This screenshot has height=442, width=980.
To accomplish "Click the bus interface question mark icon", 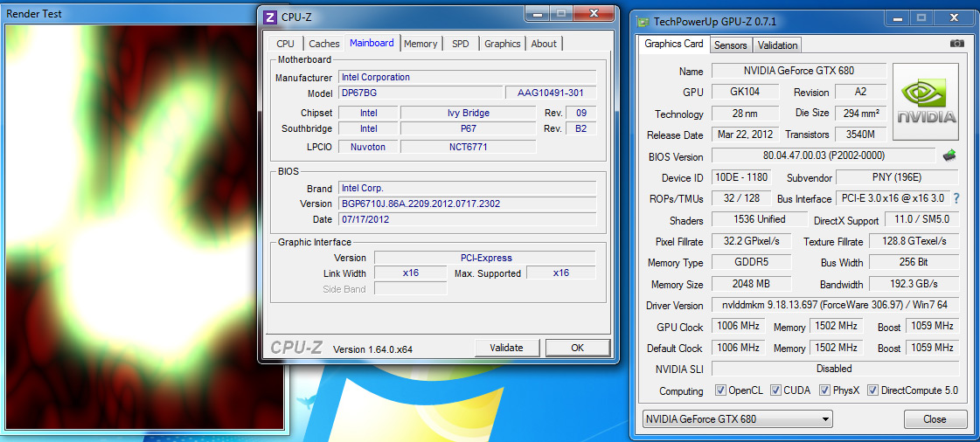I will point(956,198).
